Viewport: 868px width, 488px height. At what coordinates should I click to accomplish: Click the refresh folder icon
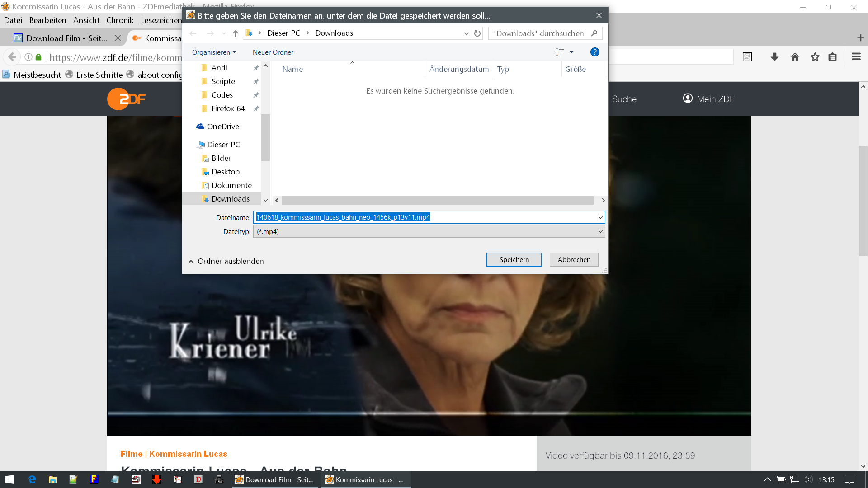click(477, 33)
